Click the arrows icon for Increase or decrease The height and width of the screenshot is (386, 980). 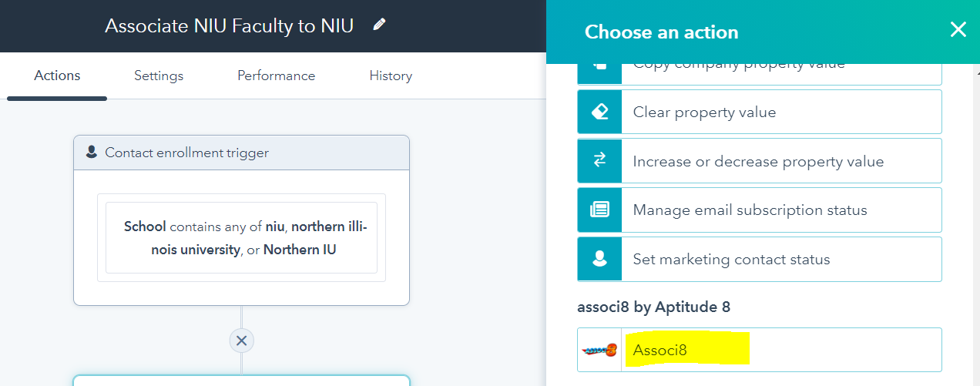click(599, 160)
